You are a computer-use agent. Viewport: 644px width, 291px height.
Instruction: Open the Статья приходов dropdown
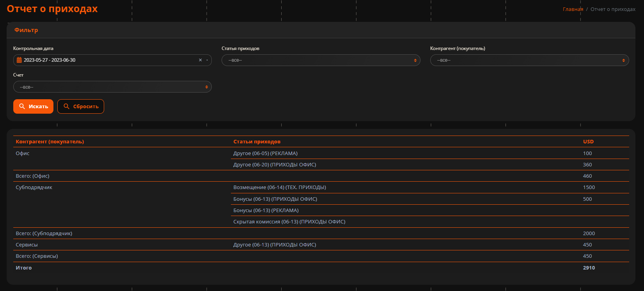click(x=321, y=60)
